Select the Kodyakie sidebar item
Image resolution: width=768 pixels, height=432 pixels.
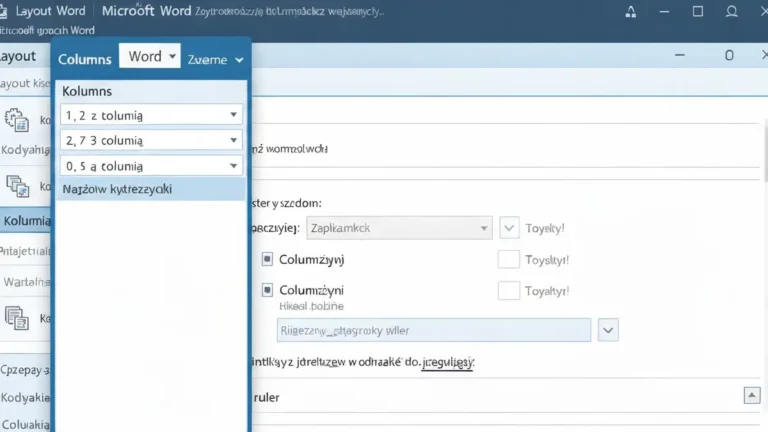coord(25,397)
